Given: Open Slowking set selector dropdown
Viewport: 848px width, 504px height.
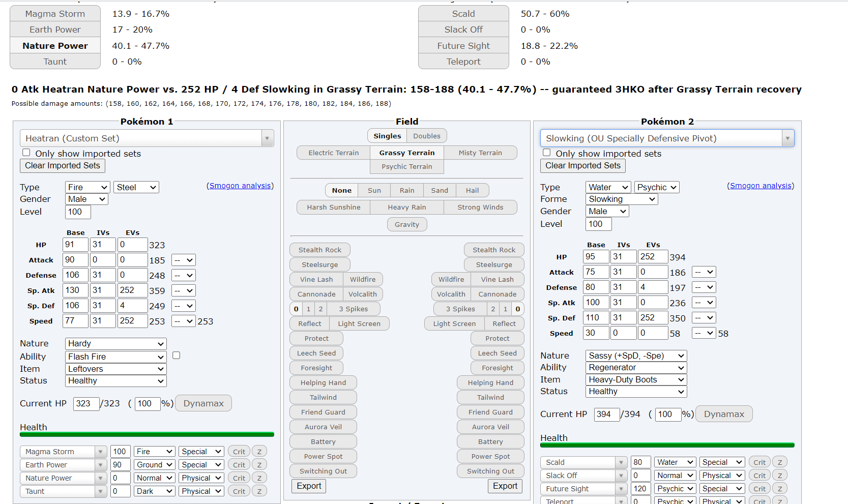Looking at the screenshot, I should (x=667, y=138).
